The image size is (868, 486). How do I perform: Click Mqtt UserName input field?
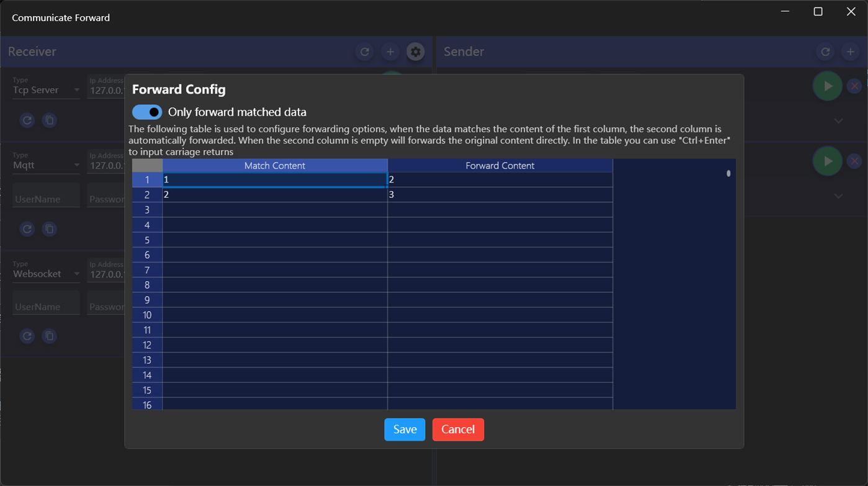[47, 196]
